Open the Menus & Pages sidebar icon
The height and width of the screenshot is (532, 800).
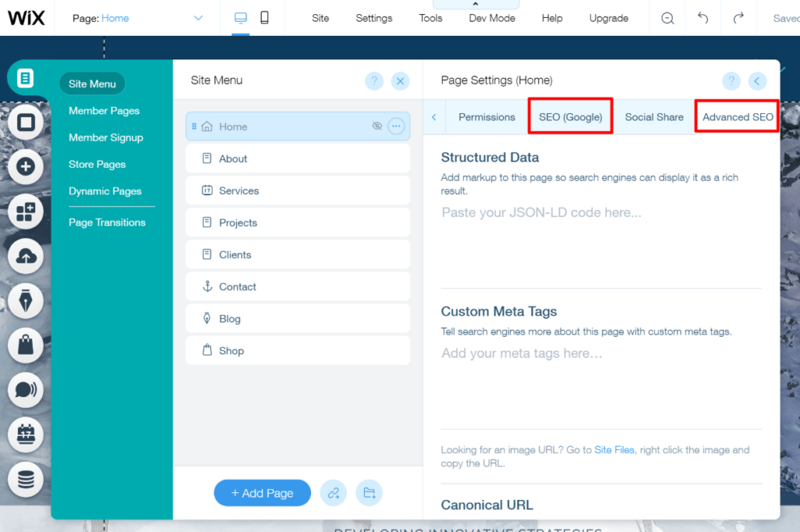coord(25,78)
